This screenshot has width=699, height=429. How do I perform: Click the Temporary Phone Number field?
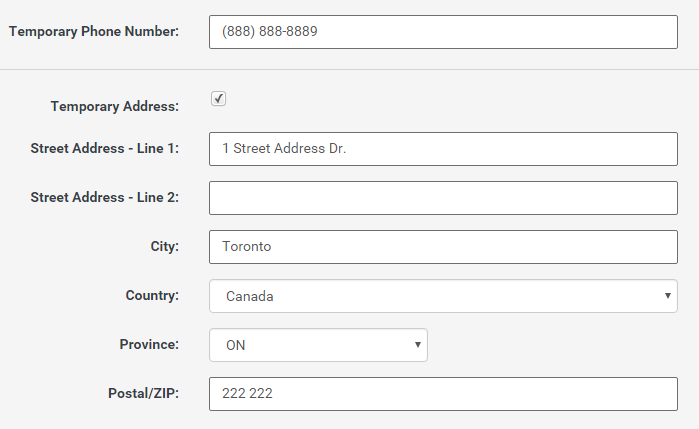pyautogui.click(x=443, y=31)
